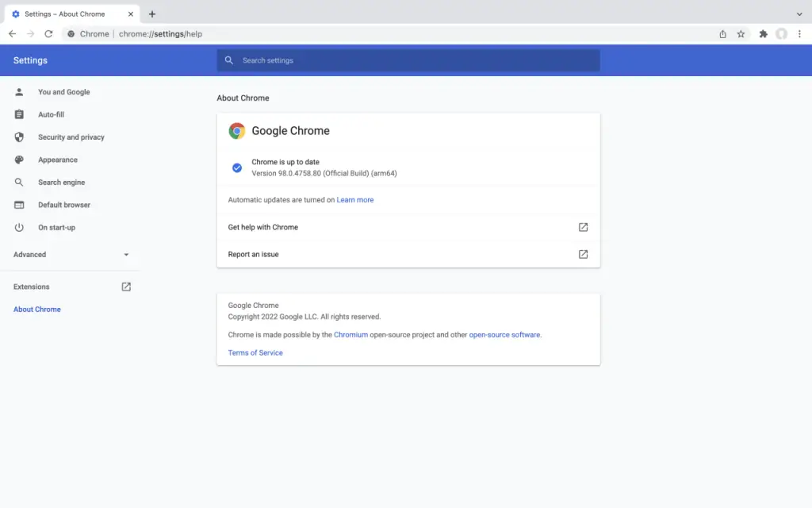Click the share icon in address bar
The height and width of the screenshot is (508, 812).
click(722, 34)
